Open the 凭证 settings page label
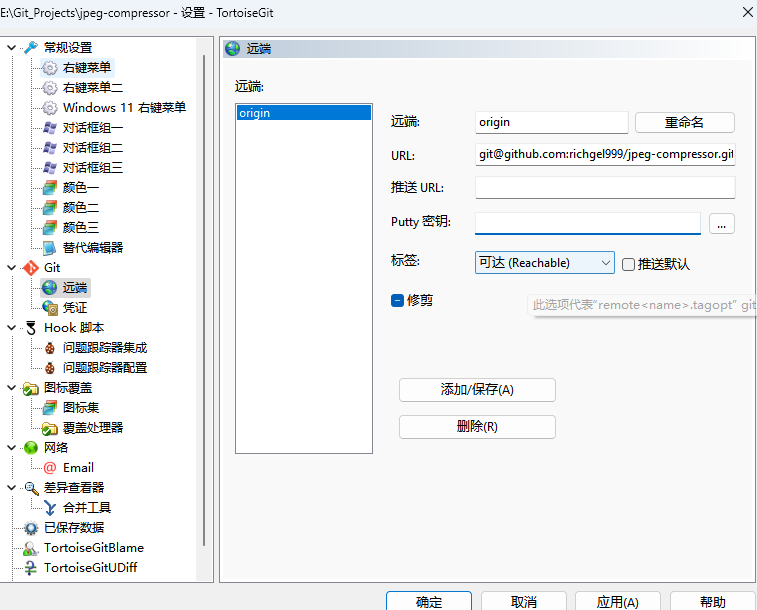 (75, 307)
